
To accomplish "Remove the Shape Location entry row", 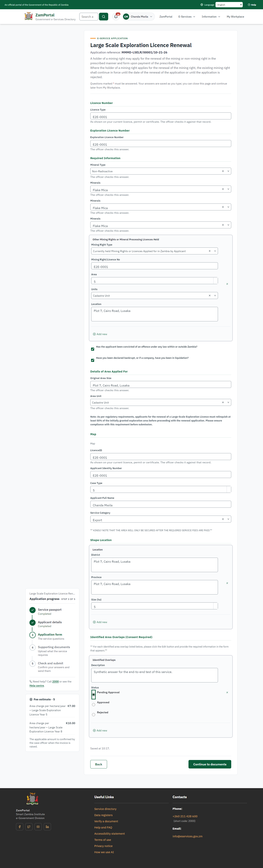I will (227, 583).
